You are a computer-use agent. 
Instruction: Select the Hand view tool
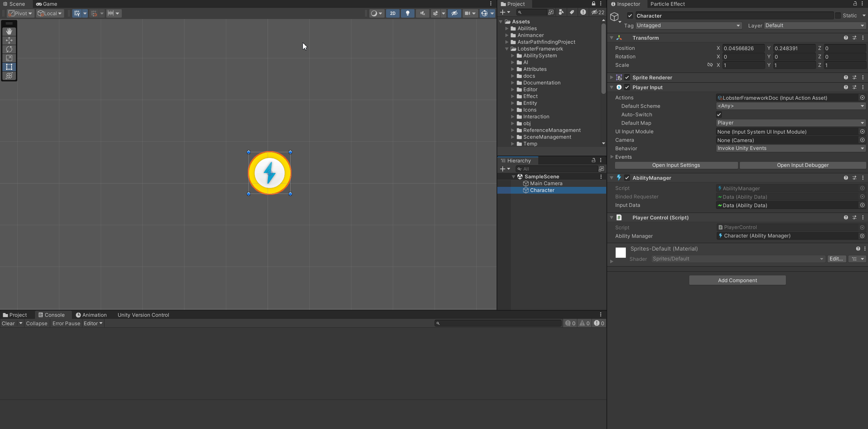click(x=9, y=32)
